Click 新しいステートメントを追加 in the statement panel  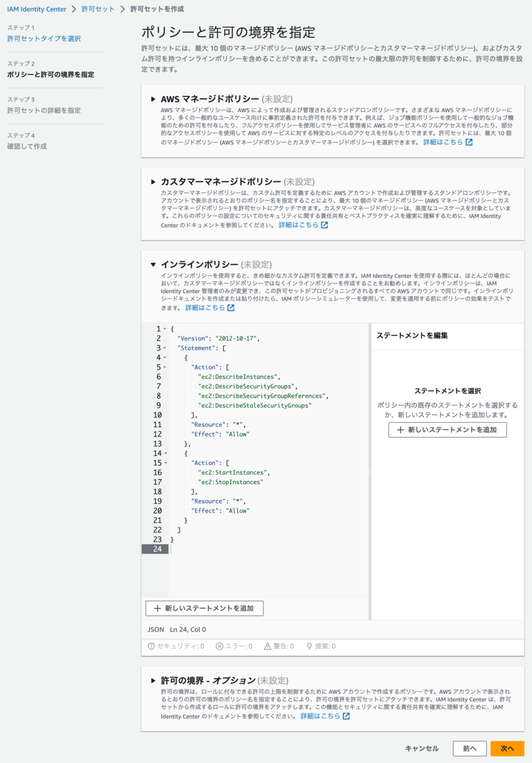click(447, 429)
